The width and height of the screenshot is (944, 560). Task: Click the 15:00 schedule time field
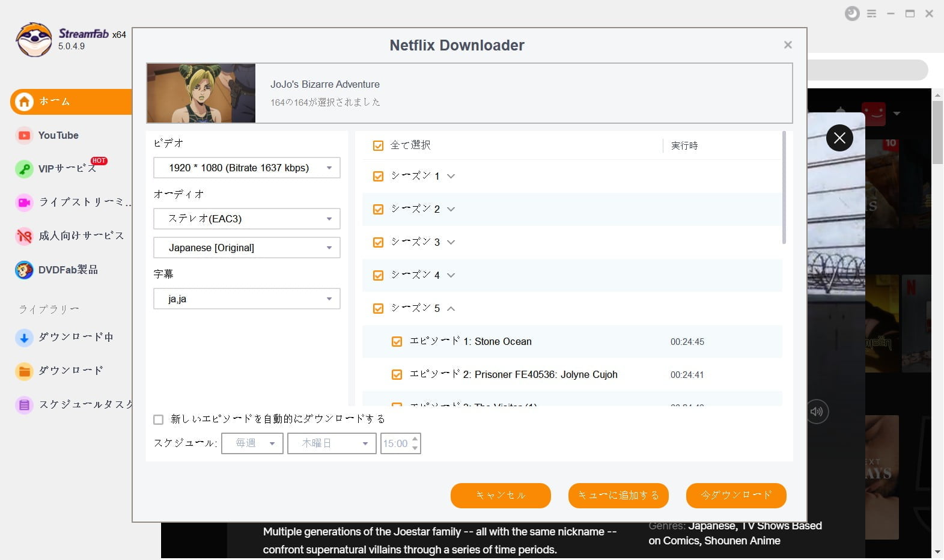tap(395, 443)
